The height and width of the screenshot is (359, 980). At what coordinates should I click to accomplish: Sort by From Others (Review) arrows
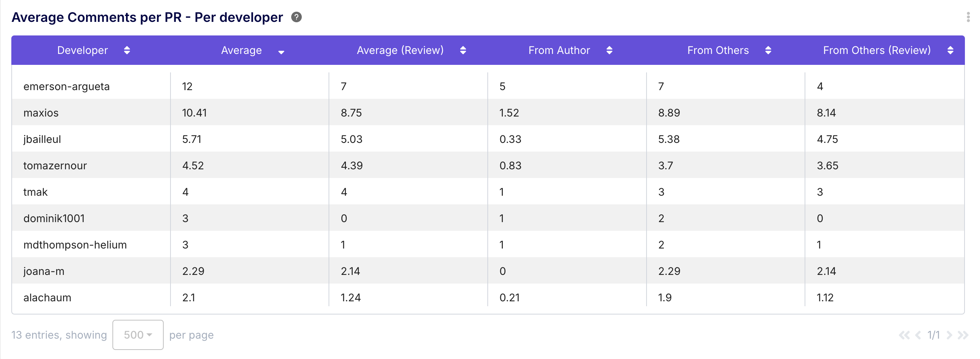[950, 50]
